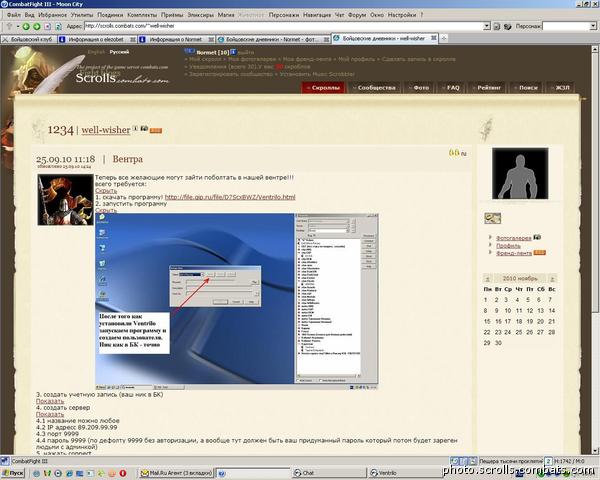Viewport: 600px width, 480px height.
Task: Click the up arrow navigation icon
Action: 10,26
